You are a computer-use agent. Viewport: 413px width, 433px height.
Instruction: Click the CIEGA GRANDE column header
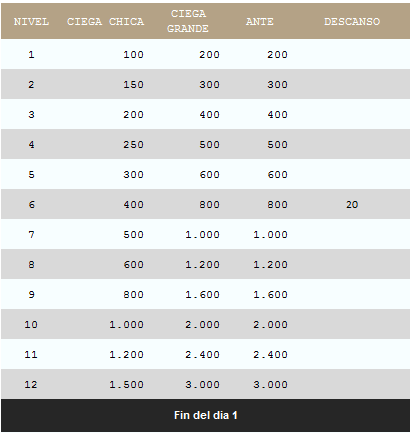[x=188, y=21]
